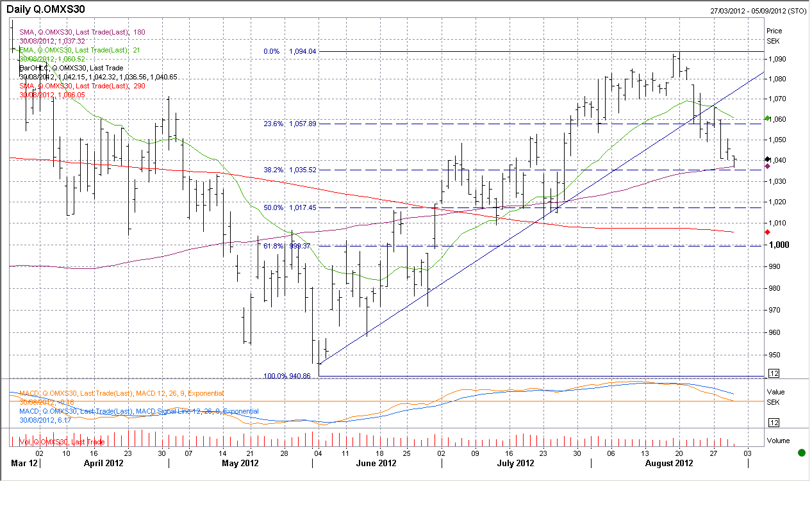Click the 12 box in the price pane

point(774,373)
